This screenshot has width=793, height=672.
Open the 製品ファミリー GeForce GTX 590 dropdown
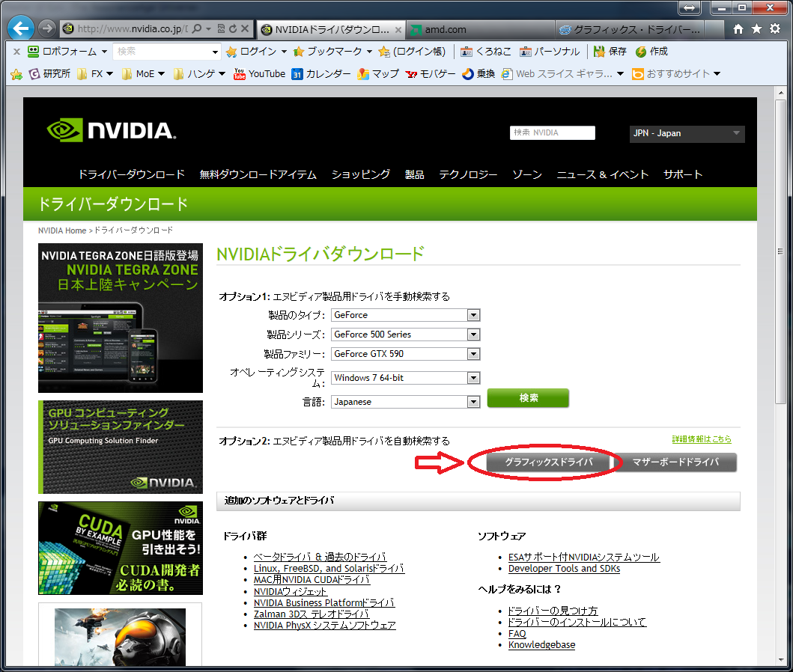click(x=473, y=354)
